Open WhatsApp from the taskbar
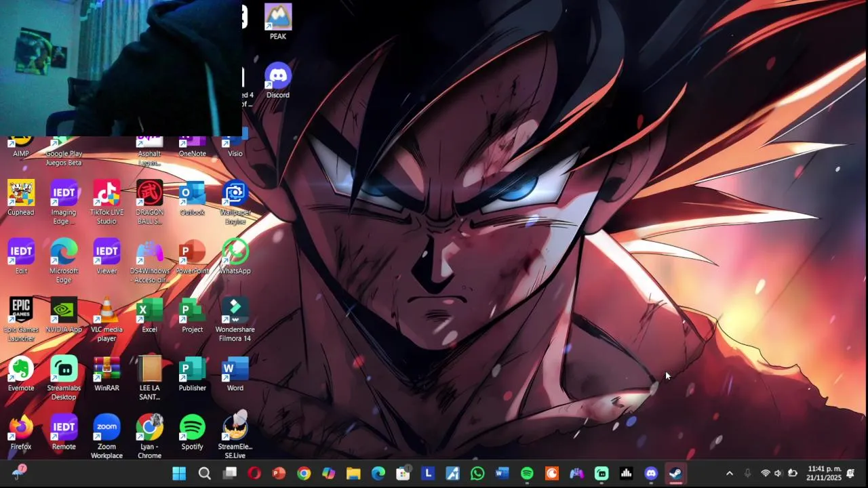 [477, 473]
